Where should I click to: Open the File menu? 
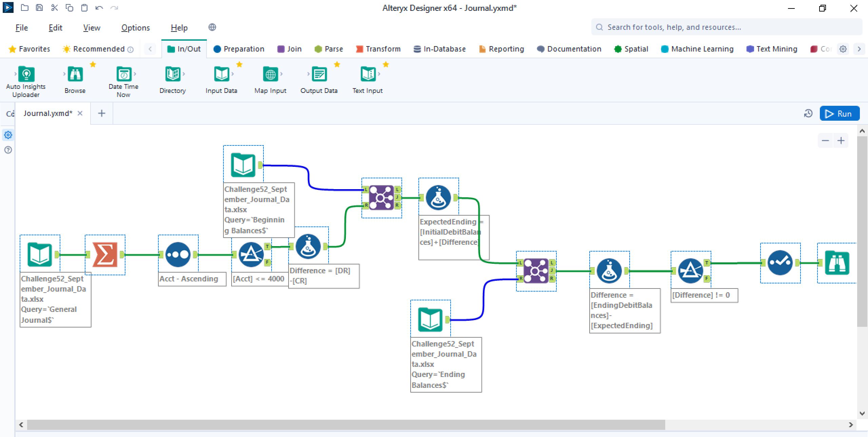(x=22, y=28)
